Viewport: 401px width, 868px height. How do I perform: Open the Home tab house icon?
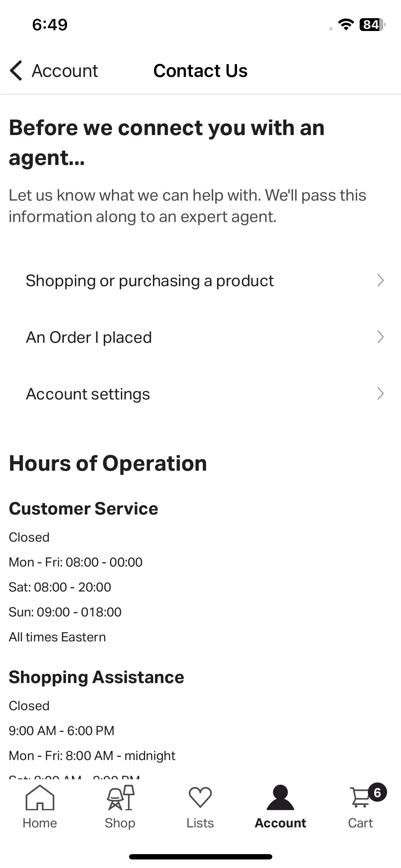(40, 798)
